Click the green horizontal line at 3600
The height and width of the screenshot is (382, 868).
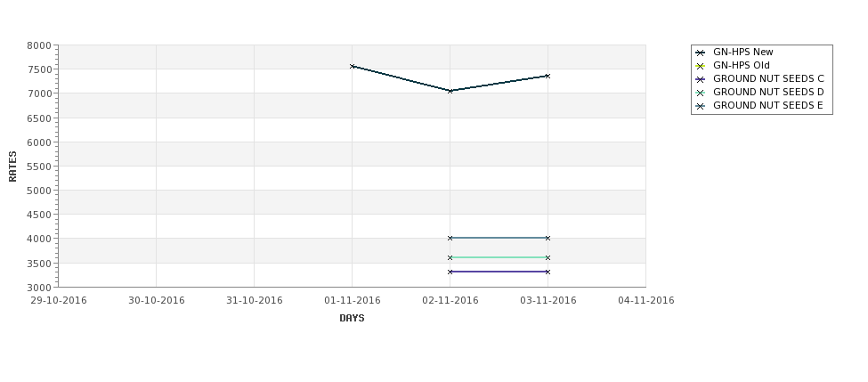pos(499,257)
